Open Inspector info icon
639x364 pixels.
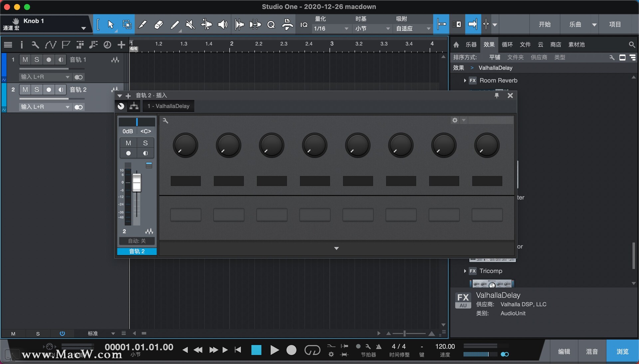click(x=22, y=45)
